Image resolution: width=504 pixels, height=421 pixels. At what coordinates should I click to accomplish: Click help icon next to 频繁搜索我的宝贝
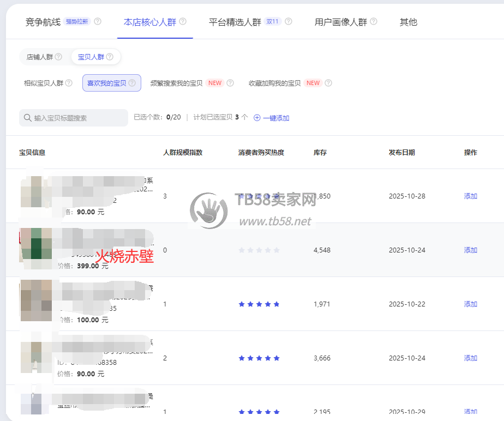[230, 83]
